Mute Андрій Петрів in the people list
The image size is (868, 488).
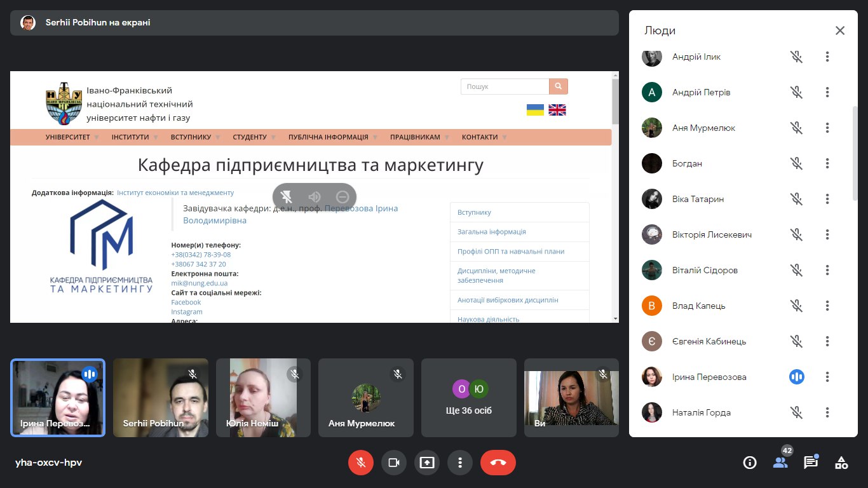(x=796, y=92)
